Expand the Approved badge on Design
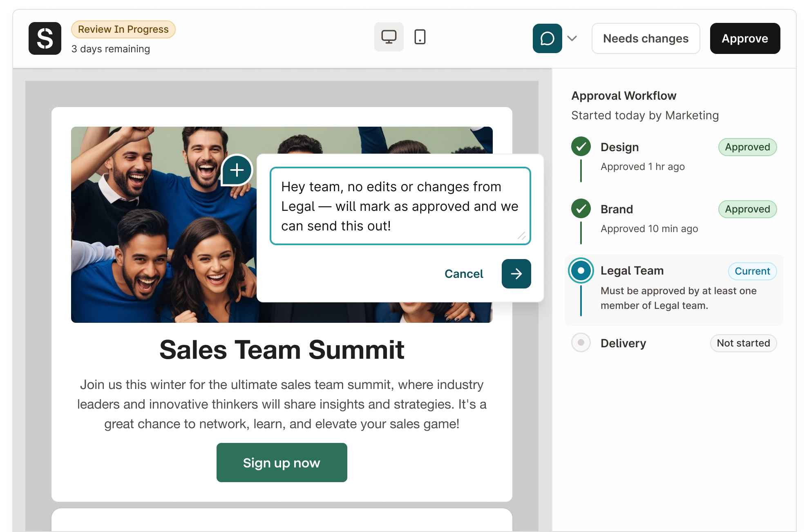Viewport: 809px width, 532px height. pos(747,147)
